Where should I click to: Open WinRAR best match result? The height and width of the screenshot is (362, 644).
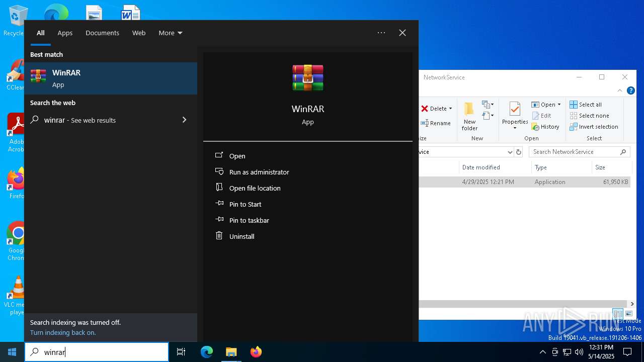111,78
